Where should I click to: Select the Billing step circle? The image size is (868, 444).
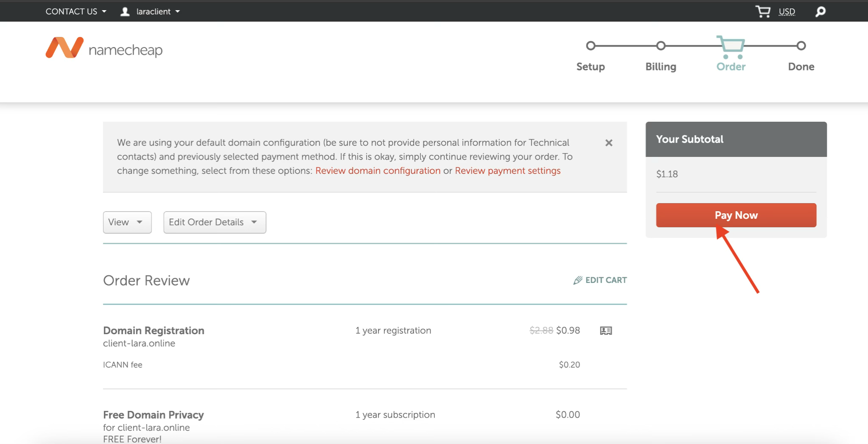point(661,46)
